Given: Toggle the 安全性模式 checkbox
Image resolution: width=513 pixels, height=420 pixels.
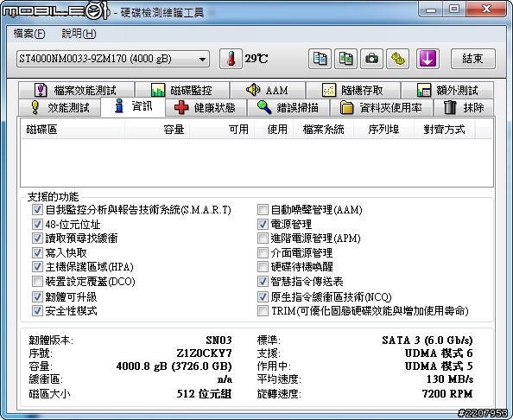Looking at the screenshot, I should pyautogui.click(x=37, y=310).
